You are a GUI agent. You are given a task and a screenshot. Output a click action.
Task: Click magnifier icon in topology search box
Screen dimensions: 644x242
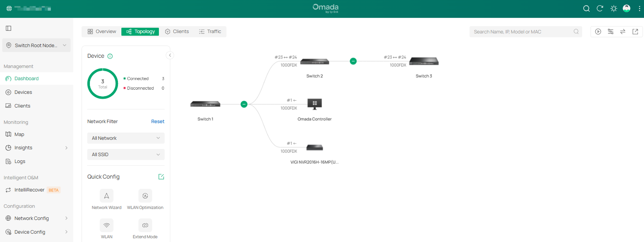tap(576, 32)
